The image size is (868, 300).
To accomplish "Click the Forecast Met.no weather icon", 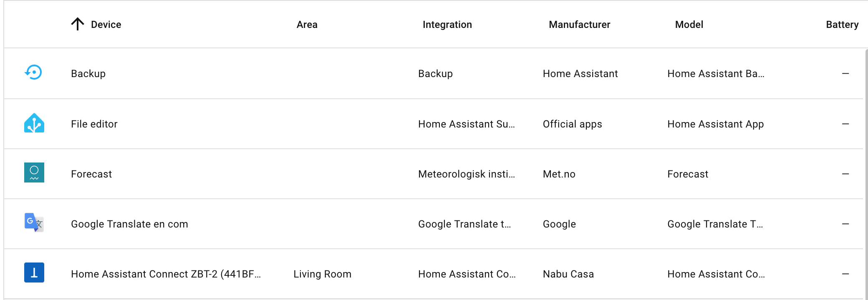I will coord(34,172).
